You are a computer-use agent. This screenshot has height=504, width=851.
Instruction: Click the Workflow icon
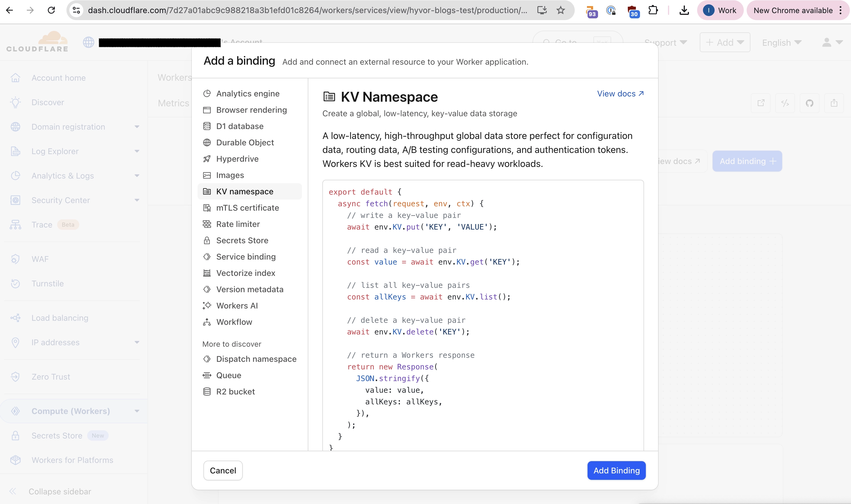tap(207, 322)
